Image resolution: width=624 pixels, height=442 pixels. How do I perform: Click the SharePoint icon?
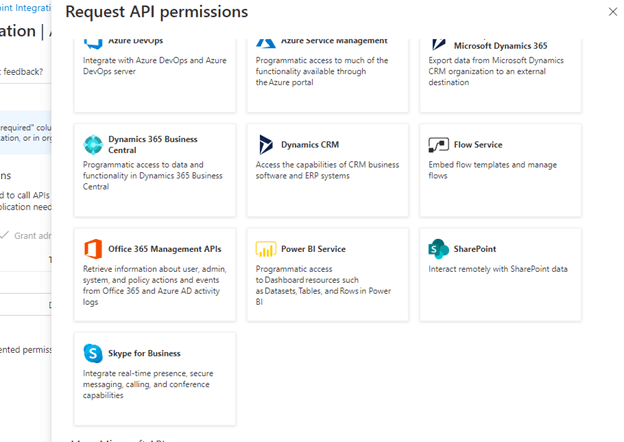point(439,249)
